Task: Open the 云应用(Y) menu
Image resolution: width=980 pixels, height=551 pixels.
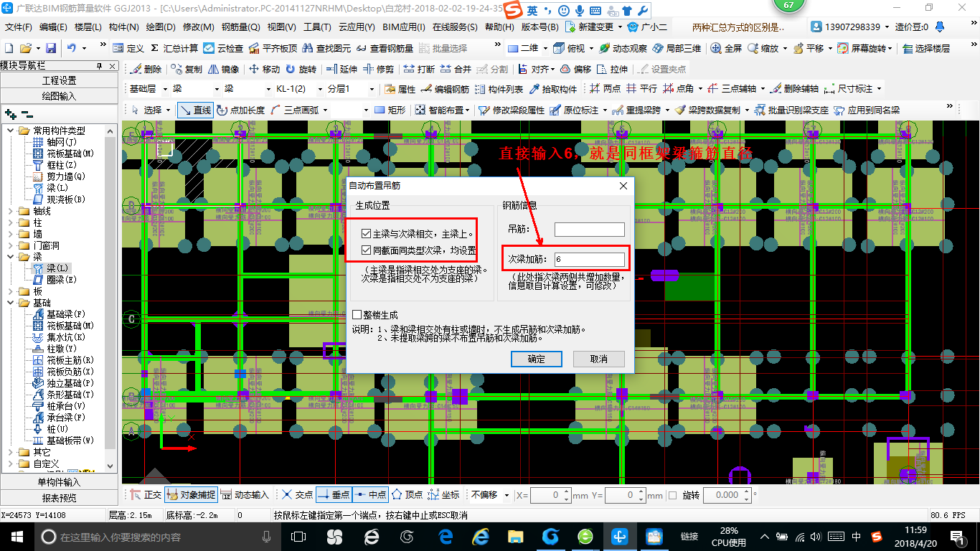Action: (357, 27)
